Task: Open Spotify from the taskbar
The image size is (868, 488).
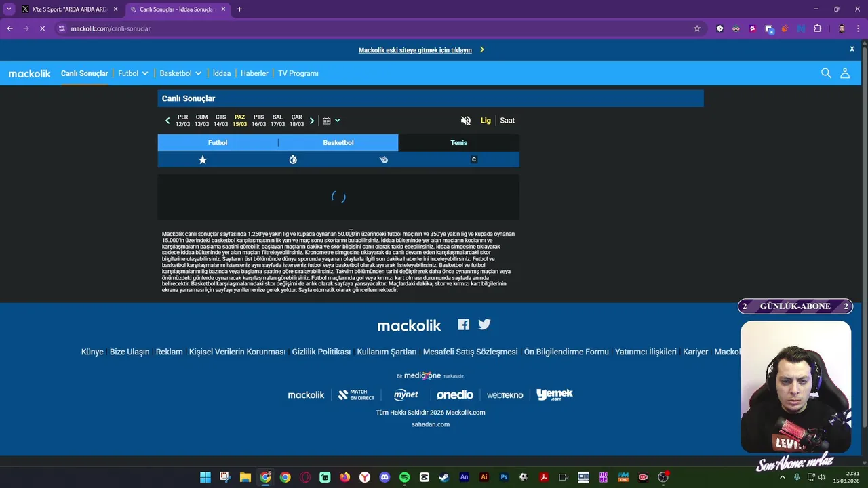Action: (405, 477)
